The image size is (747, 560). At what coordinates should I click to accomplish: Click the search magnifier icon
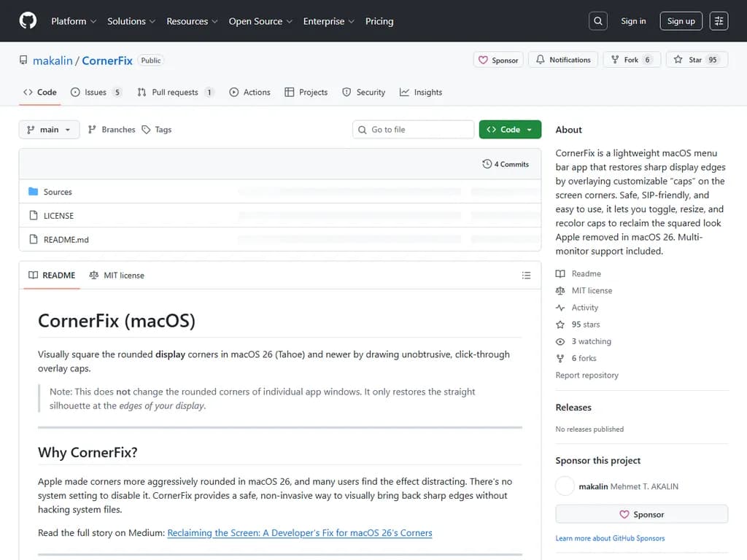click(598, 21)
